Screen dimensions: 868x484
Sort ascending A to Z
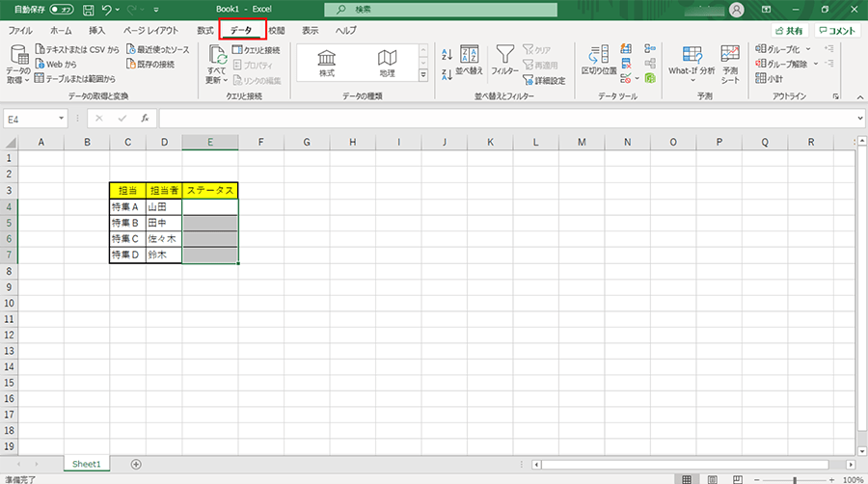[x=448, y=54]
